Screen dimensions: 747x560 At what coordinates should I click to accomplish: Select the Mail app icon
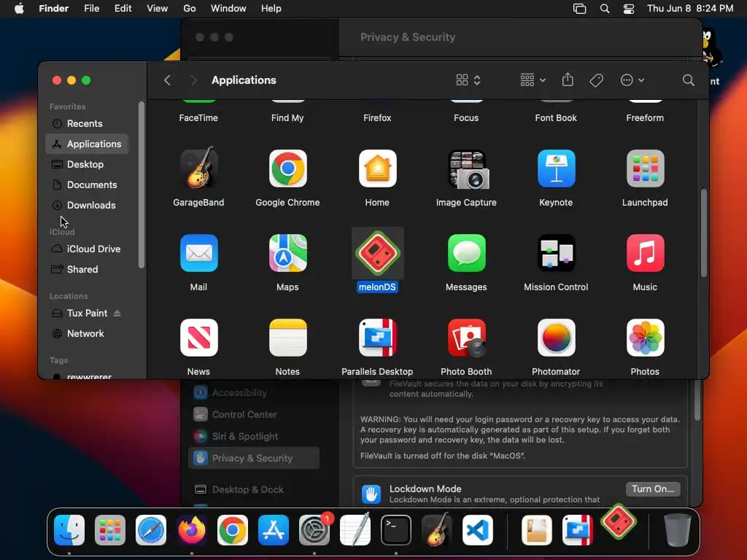[198, 253]
